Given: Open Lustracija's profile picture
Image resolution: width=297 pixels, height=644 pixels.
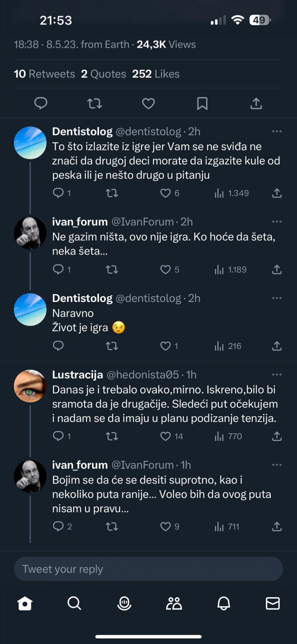Looking at the screenshot, I should pyautogui.click(x=30, y=386).
